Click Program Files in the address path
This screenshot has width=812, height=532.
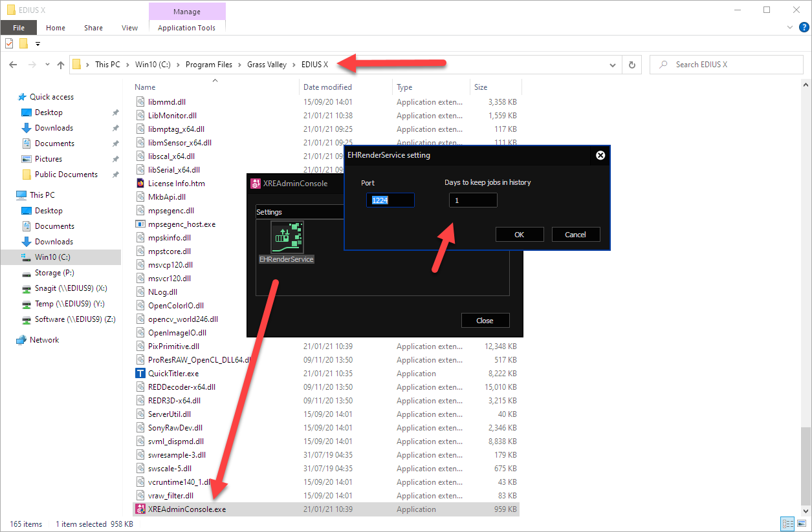(x=208, y=65)
